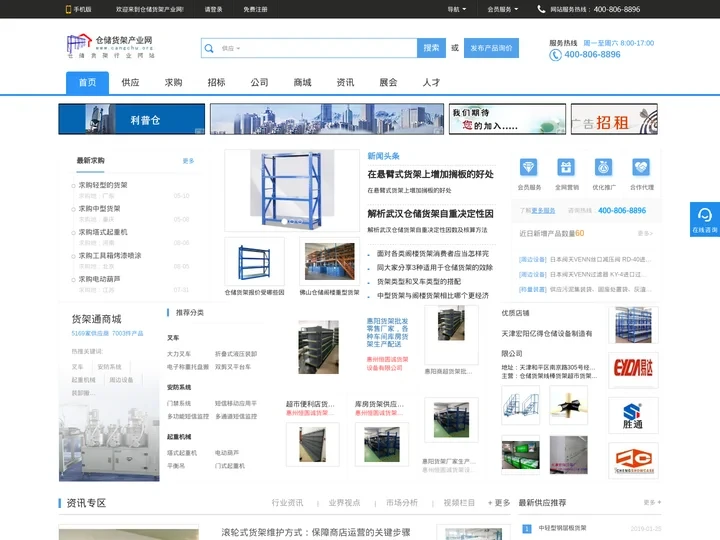720x540 pixels.
Task: Click the orange Cheng Showcase logo
Action: 633,461
